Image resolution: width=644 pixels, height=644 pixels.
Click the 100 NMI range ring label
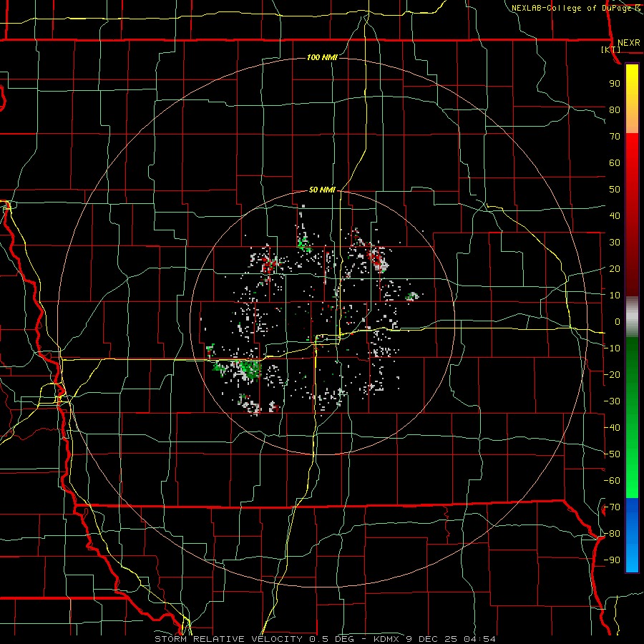(323, 57)
